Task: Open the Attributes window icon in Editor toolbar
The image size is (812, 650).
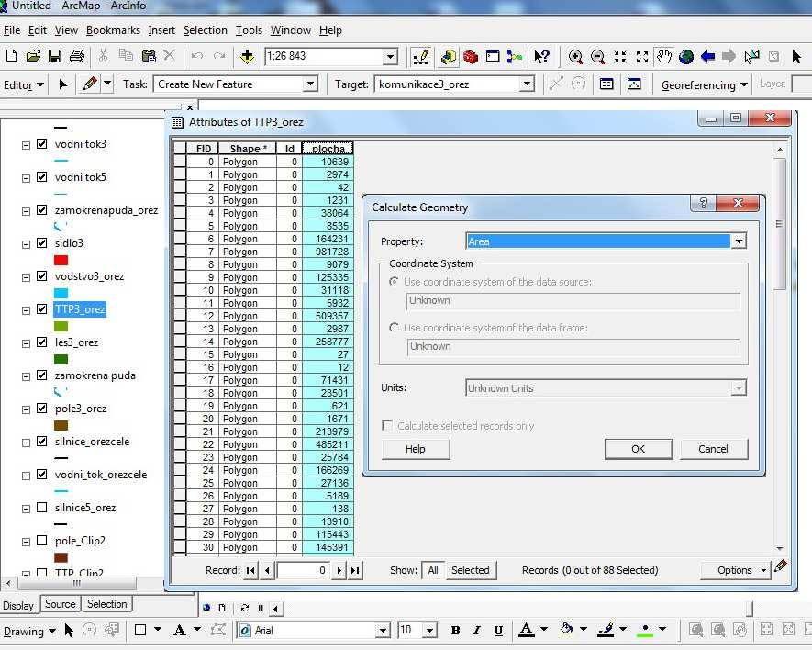Action: coord(606,84)
